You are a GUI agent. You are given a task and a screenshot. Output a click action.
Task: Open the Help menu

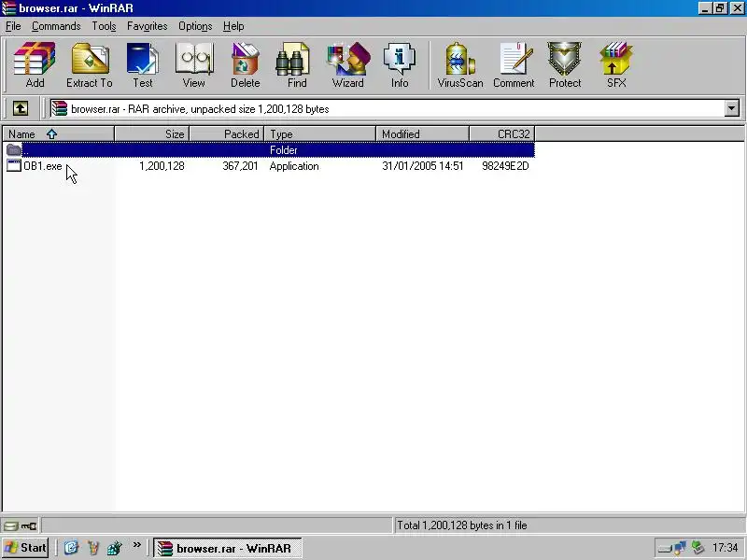point(233,26)
